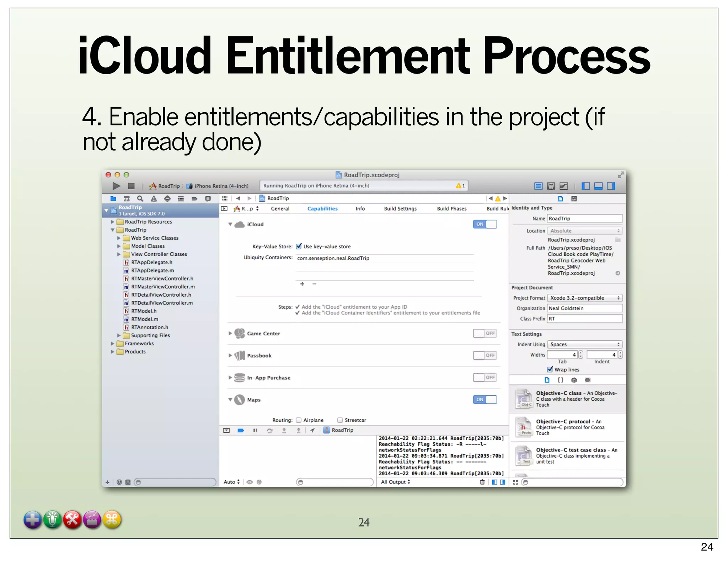Turn off the Maps capability switch

485,400
